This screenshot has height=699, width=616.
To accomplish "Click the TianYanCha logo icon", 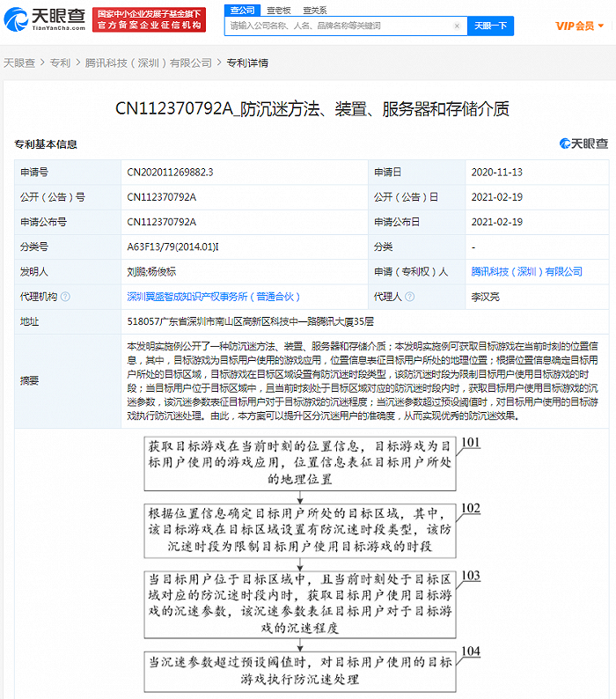I will [x=16, y=19].
